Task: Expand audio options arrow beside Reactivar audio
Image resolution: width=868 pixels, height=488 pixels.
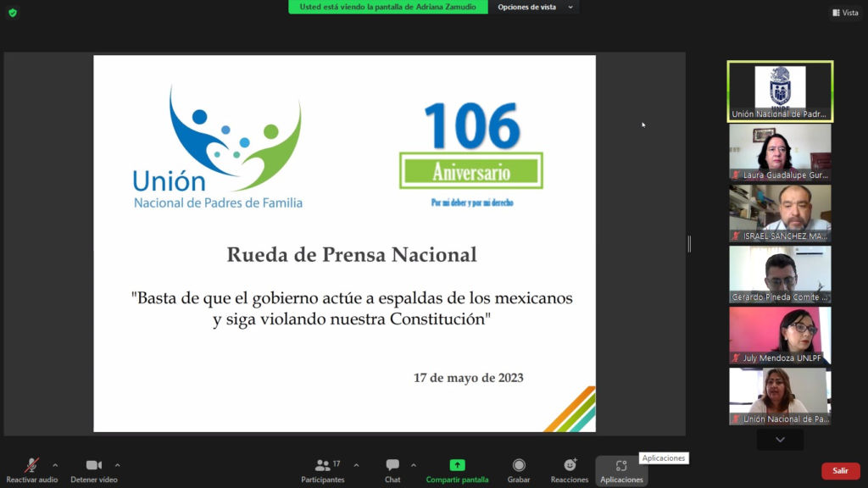Action: point(55,465)
